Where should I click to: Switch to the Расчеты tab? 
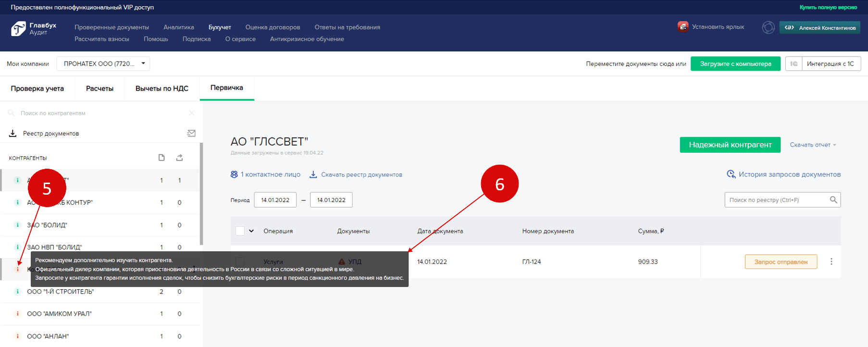99,88
